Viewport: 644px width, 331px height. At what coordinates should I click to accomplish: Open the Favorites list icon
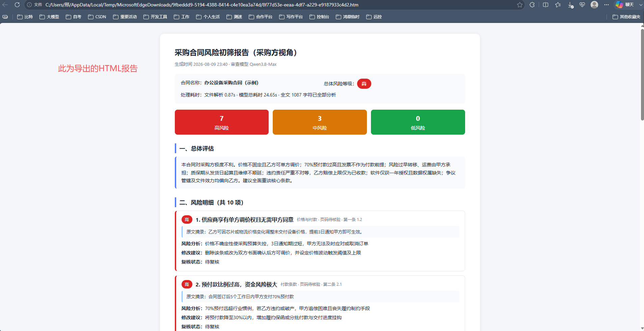[x=558, y=5]
